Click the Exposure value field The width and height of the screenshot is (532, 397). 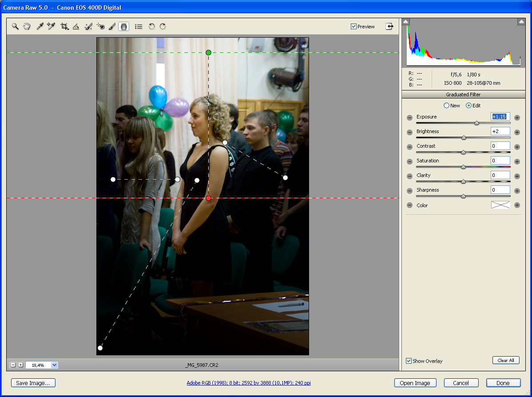click(500, 117)
